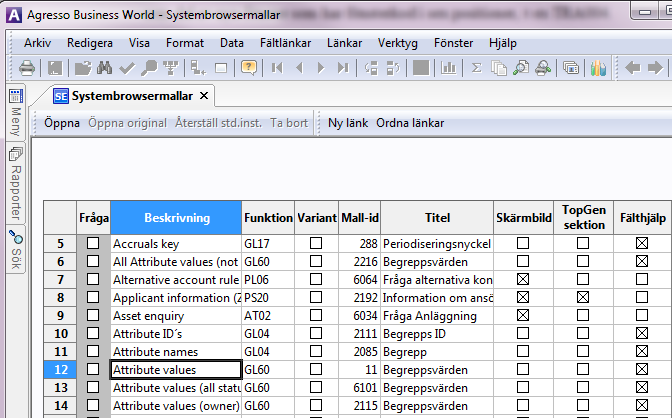Uncheck Skärmbild for Asset enquiry row

tap(523, 316)
